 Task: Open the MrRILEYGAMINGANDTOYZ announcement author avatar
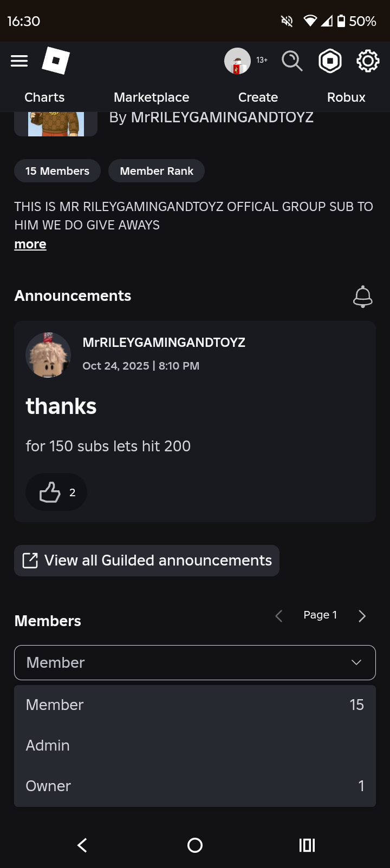[48, 355]
